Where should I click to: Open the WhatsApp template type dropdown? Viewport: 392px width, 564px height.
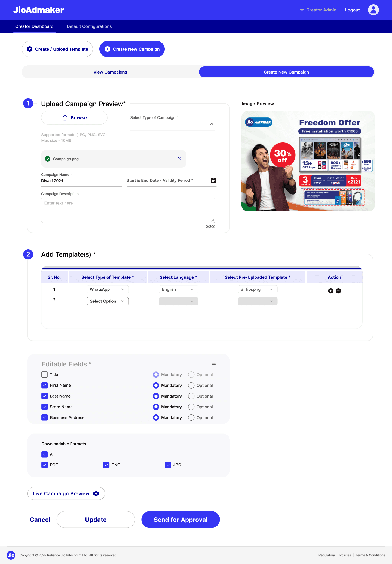[108, 289]
